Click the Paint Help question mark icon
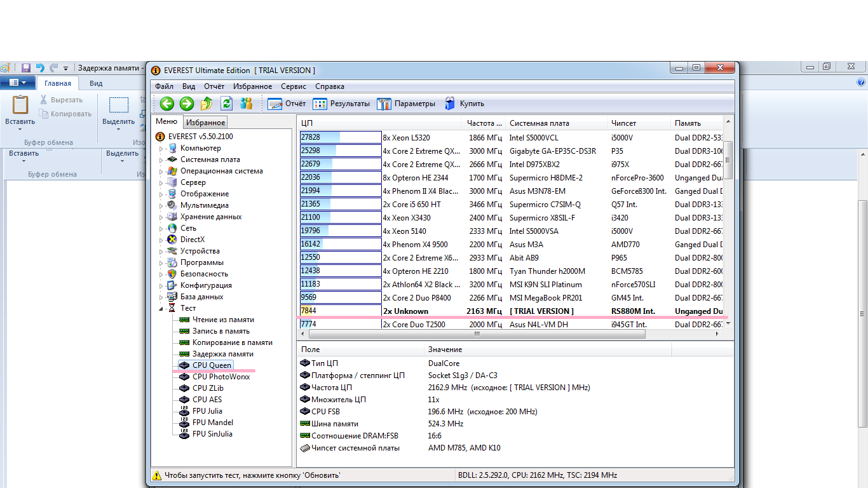The image size is (868, 488). click(x=861, y=83)
